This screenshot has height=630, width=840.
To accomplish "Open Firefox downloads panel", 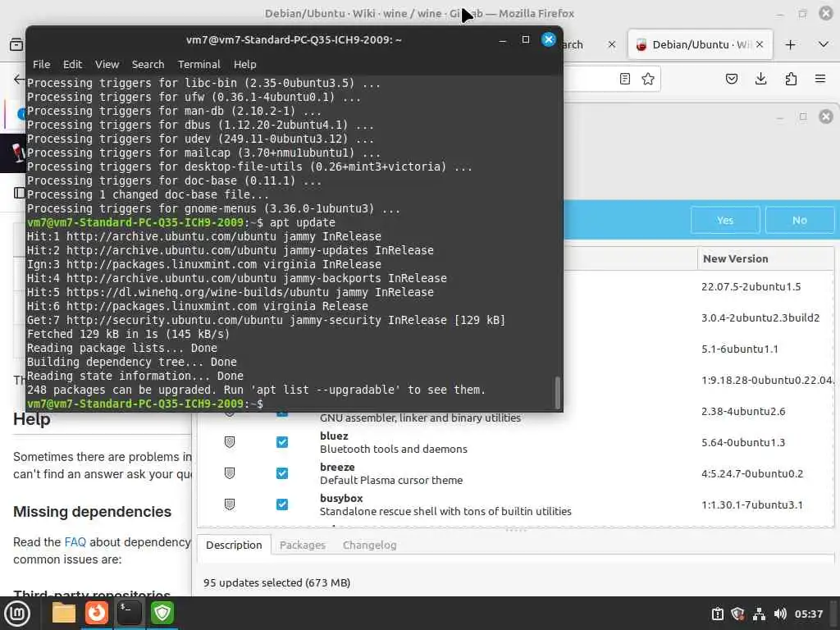I will point(760,79).
